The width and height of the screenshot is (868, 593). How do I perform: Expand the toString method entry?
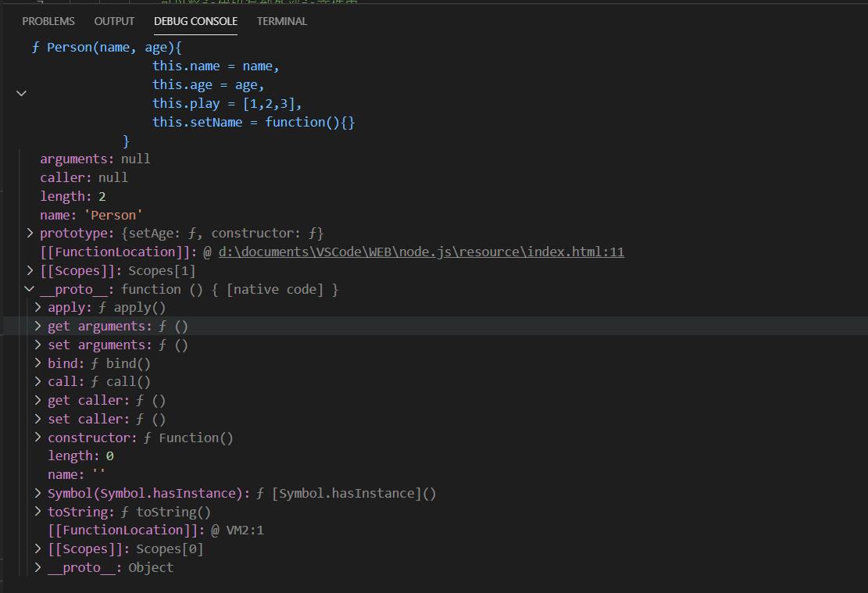[38, 512]
